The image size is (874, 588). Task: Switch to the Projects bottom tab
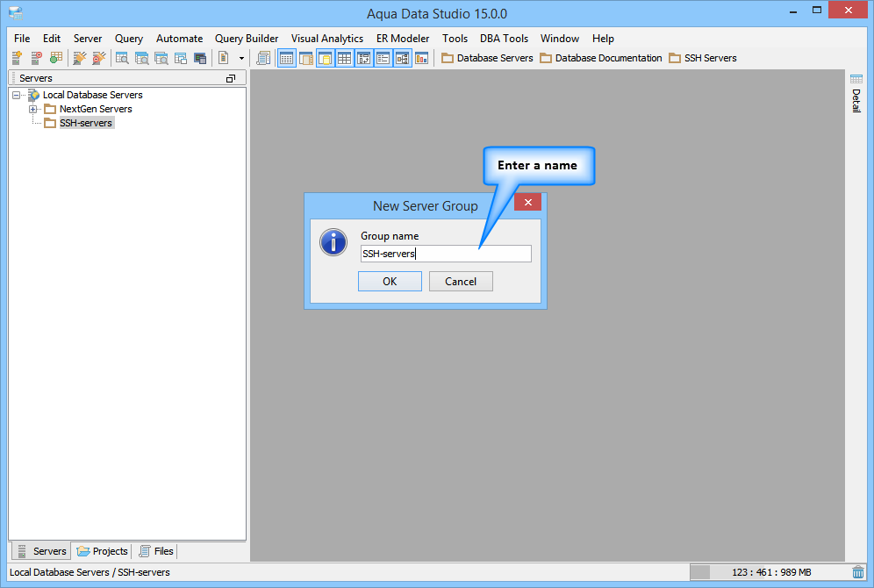pyautogui.click(x=102, y=551)
